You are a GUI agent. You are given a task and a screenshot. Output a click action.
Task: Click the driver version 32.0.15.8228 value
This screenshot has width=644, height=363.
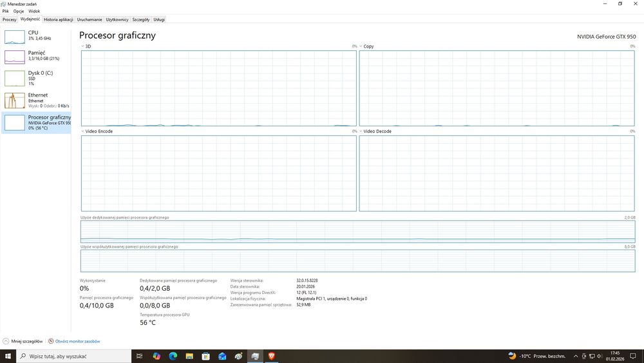307,280
